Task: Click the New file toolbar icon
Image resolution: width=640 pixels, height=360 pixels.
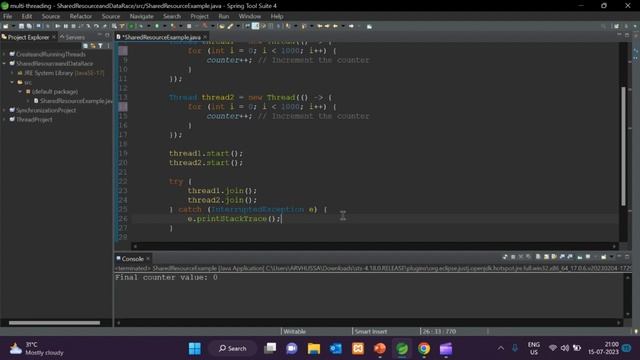Action: click(5, 26)
